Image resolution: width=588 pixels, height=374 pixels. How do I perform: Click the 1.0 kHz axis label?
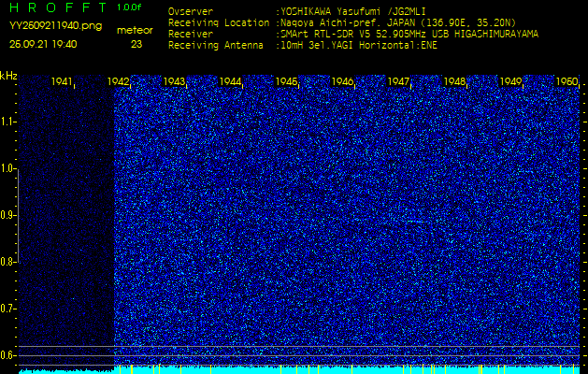coord(7,169)
